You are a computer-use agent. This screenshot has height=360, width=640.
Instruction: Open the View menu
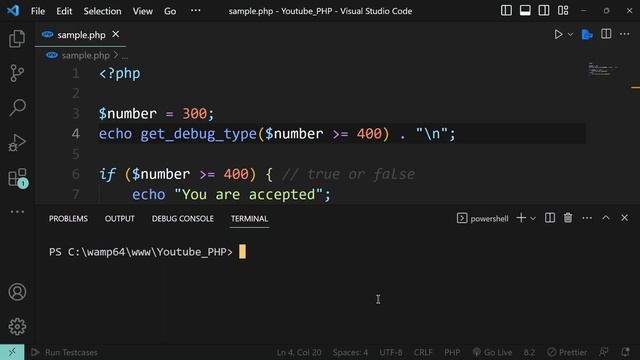click(142, 11)
